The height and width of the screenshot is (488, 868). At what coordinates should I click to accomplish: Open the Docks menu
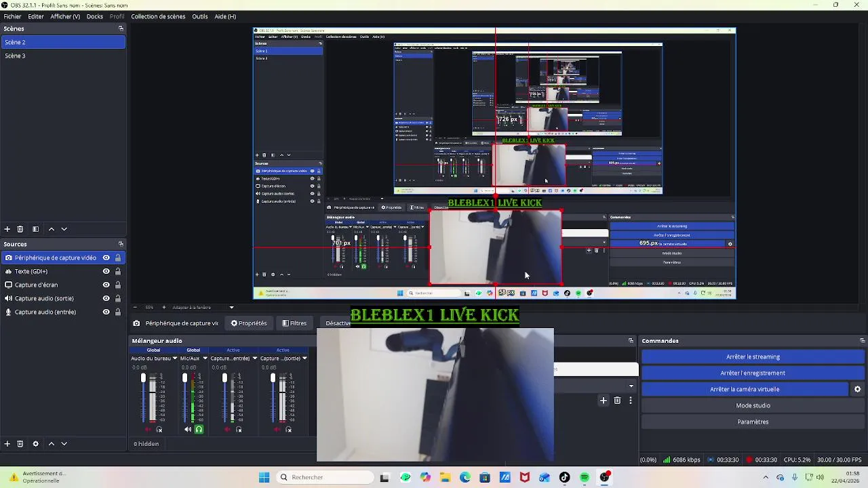click(x=95, y=16)
